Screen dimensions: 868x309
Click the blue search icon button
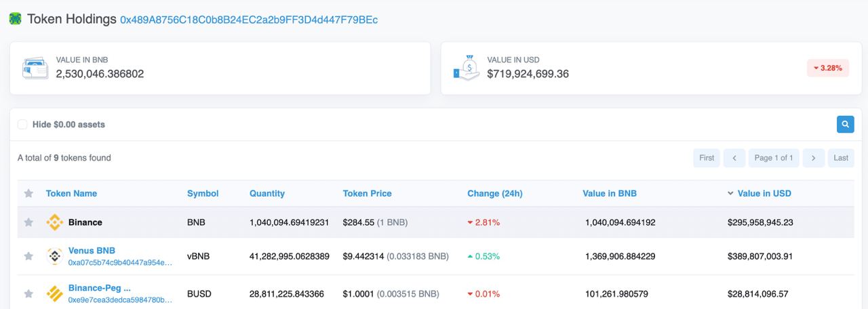(845, 125)
